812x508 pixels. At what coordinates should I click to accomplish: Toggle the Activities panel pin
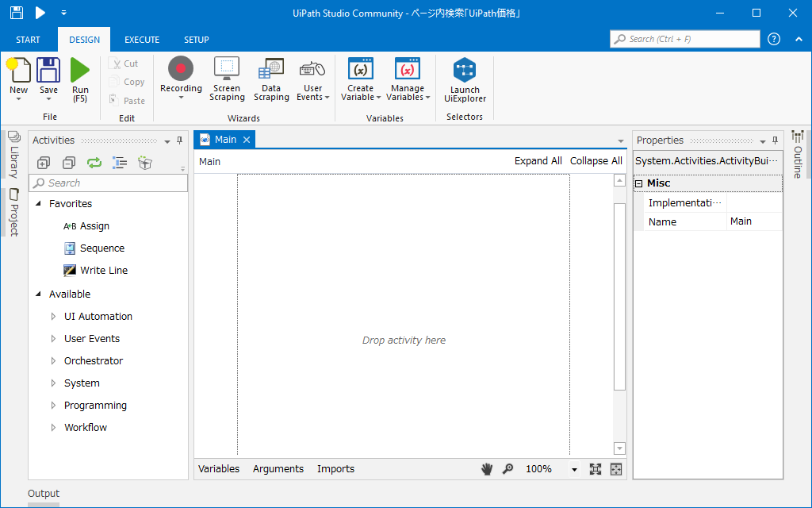tap(180, 140)
